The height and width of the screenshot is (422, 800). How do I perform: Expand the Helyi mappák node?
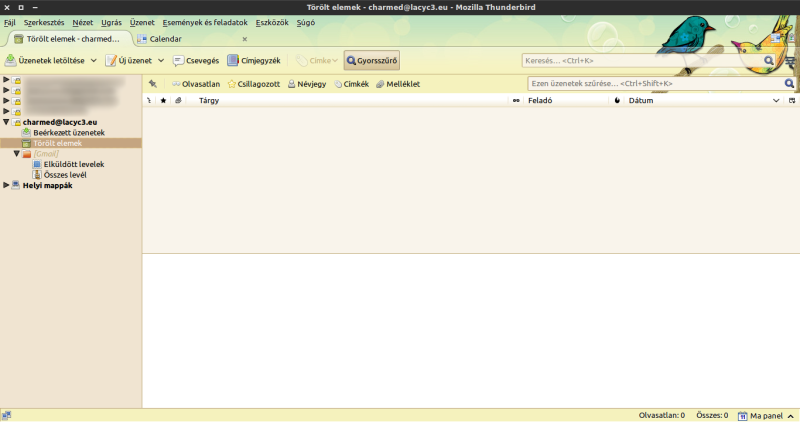click(x=6, y=185)
